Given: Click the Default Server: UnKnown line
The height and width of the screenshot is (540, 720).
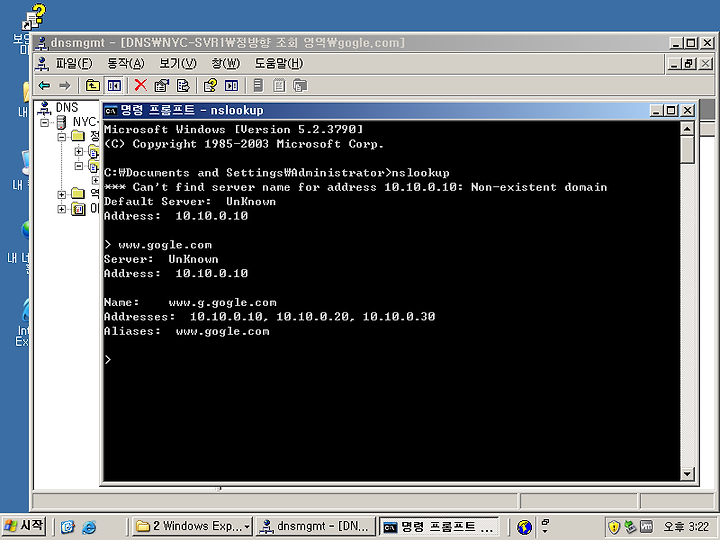Looking at the screenshot, I should click(x=190, y=202).
